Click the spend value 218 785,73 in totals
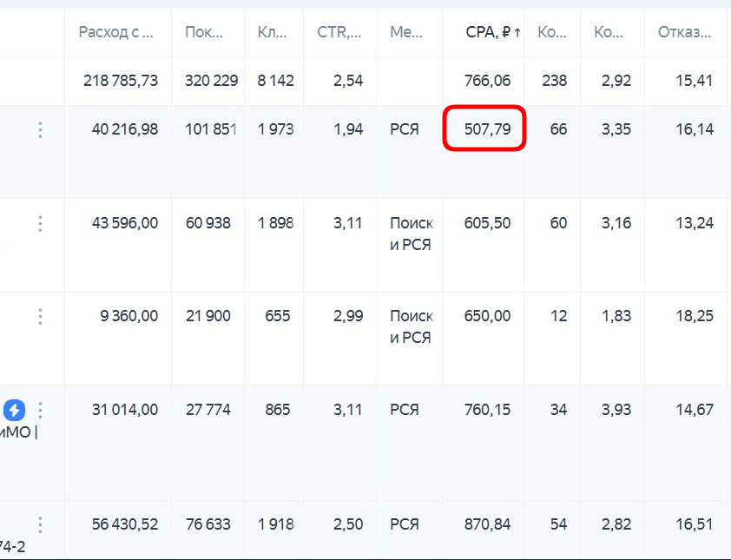 pyautogui.click(x=121, y=81)
